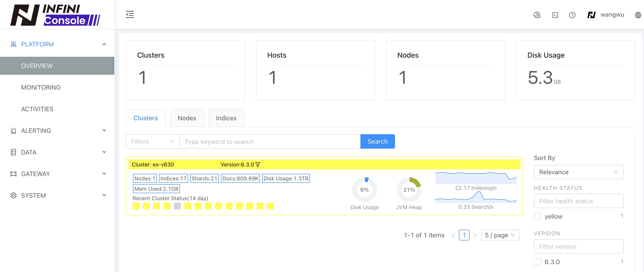
Task: Expand the ALERTING sidebar section
Action: pyautogui.click(x=57, y=131)
